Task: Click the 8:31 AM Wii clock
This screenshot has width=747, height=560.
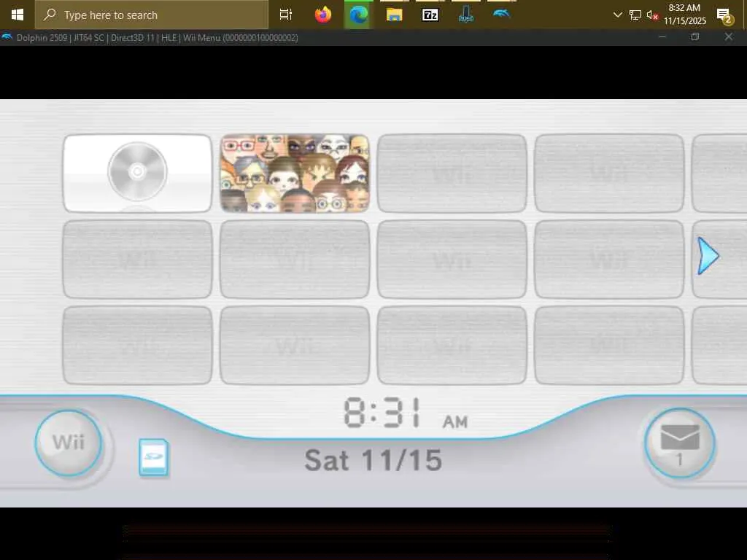Action: pos(406,413)
